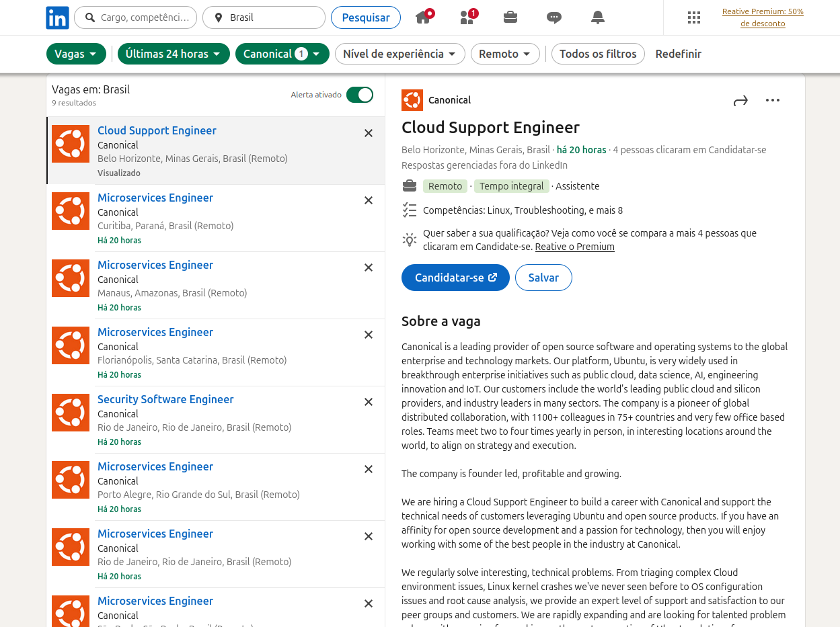The width and height of the screenshot is (840, 627).
Task: Dismiss the Security Software Engineer job listing
Action: pyautogui.click(x=369, y=402)
